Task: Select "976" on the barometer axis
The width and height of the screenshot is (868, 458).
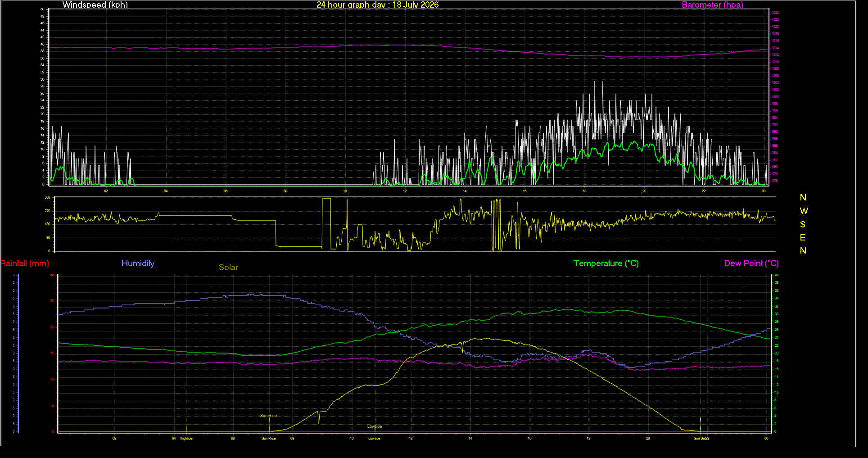Action: tap(775, 181)
